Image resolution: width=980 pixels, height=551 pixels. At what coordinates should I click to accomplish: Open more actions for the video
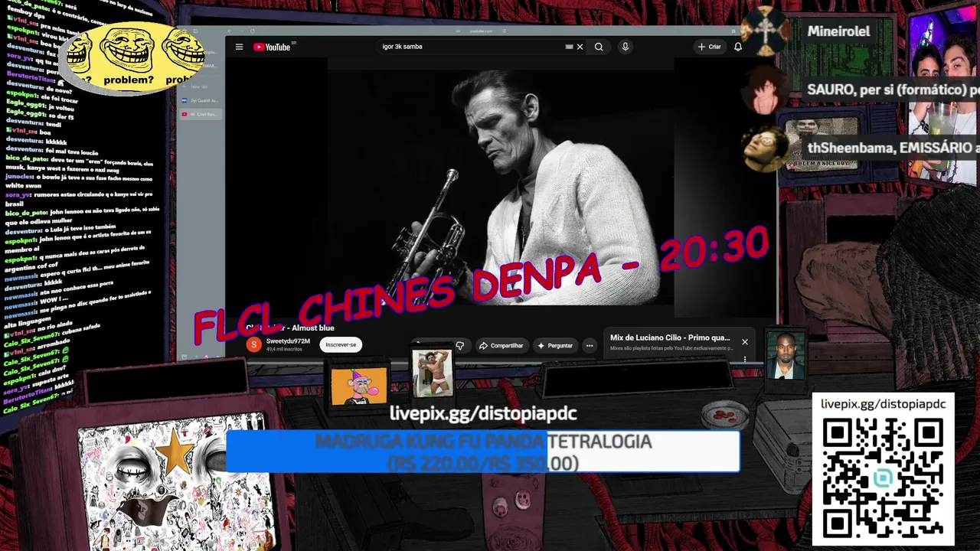tap(590, 346)
